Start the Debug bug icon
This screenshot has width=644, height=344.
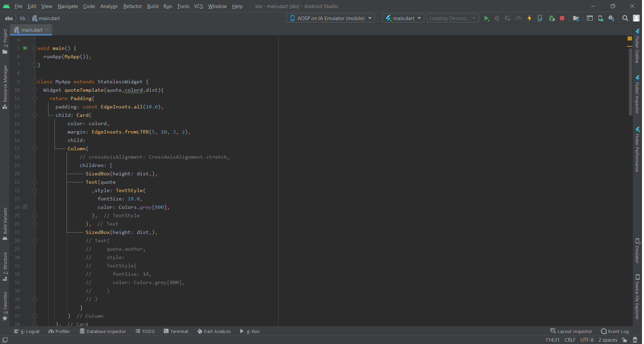pos(497,18)
